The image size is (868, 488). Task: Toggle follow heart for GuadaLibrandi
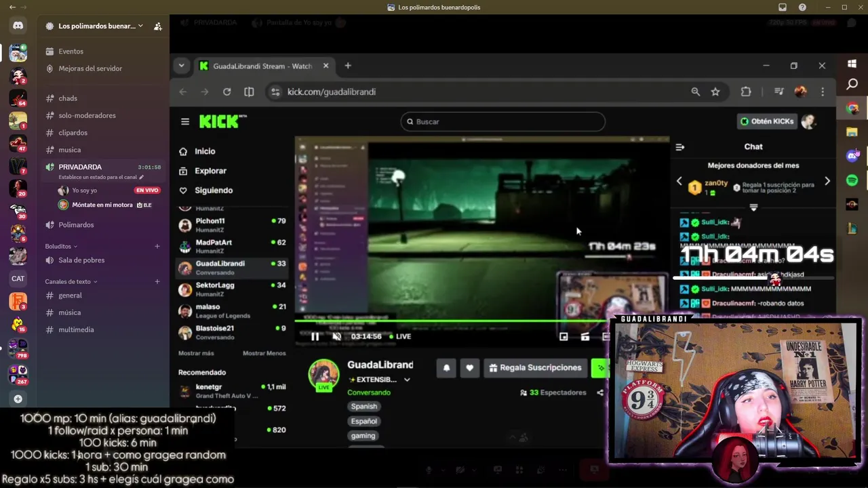point(470,368)
